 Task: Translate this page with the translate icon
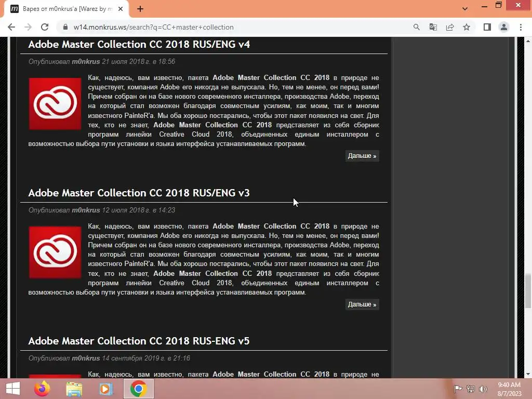point(433,27)
